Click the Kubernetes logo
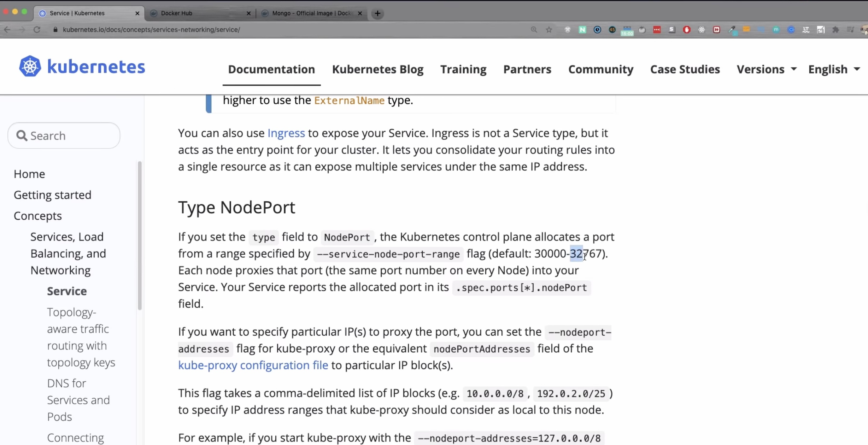868x445 pixels. [x=82, y=66]
